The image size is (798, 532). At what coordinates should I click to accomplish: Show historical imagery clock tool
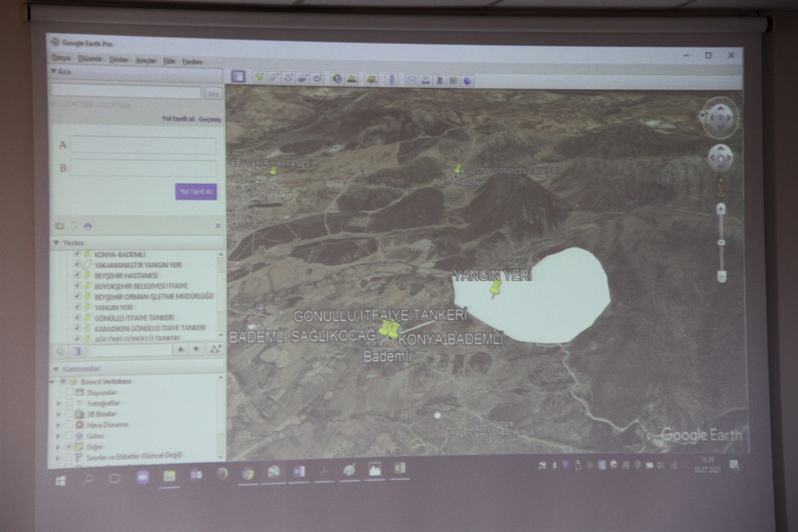click(337, 78)
